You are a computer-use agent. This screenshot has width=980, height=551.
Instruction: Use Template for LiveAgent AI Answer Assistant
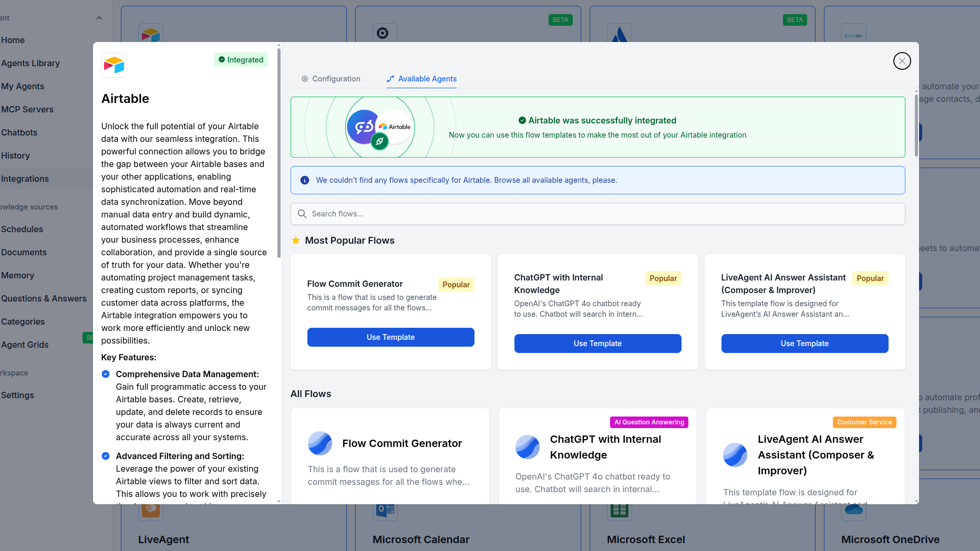[x=804, y=344]
